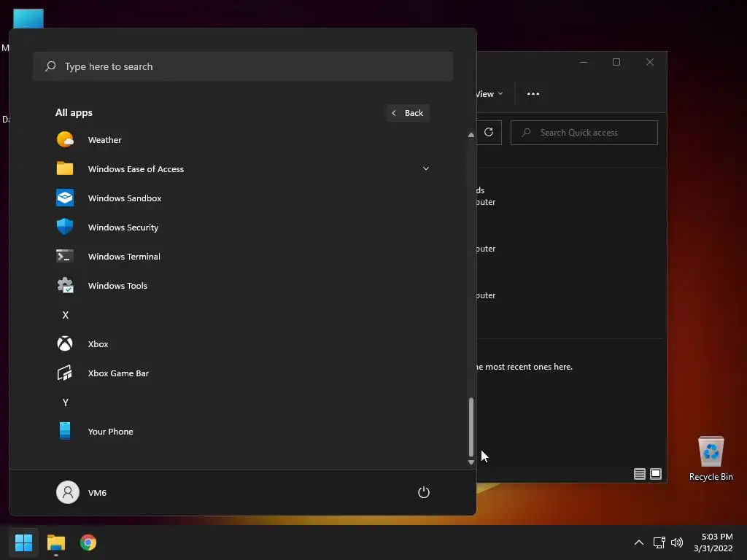Expand the Windows Ease of Access folder chevron
The width and height of the screenshot is (747, 560).
pyautogui.click(x=426, y=168)
